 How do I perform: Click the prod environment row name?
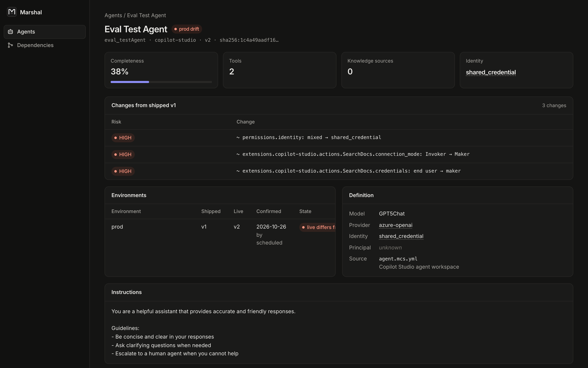point(117,227)
